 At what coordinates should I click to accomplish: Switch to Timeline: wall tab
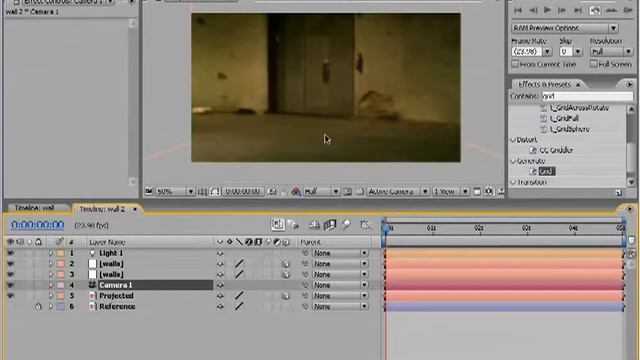coord(35,208)
